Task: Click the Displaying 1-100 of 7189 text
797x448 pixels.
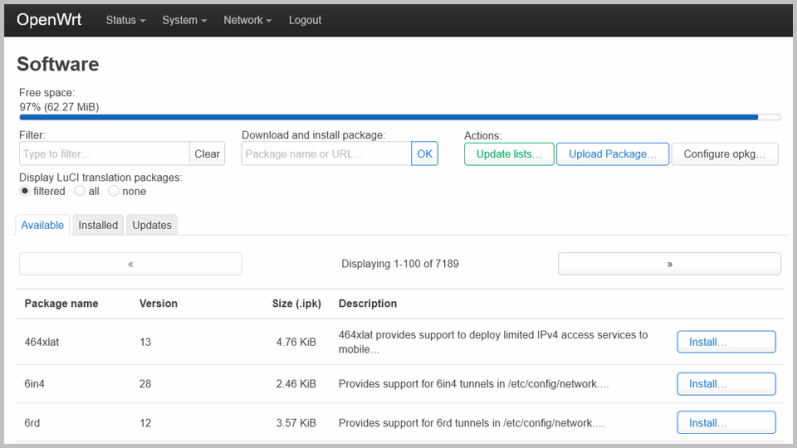Action: pyautogui.click(x=400, y=264)
